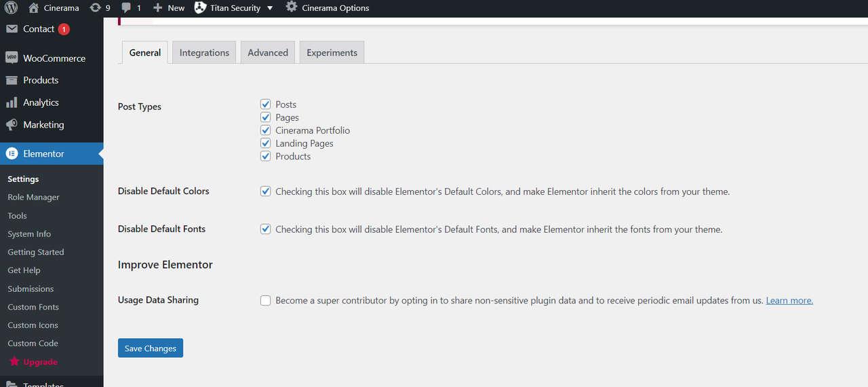The image size is (868, 387).
Task: Uncheck Landing Pages post type
Action: pyautogui.click(x=266, y=143)
